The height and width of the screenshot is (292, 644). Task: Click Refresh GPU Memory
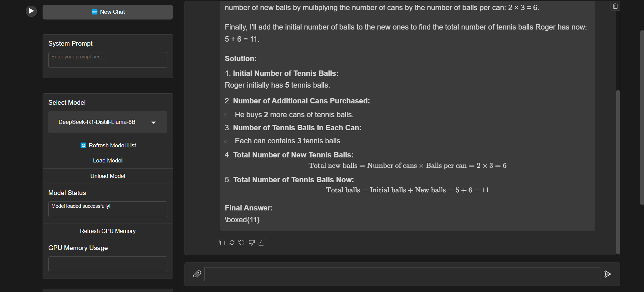point(108,231)
